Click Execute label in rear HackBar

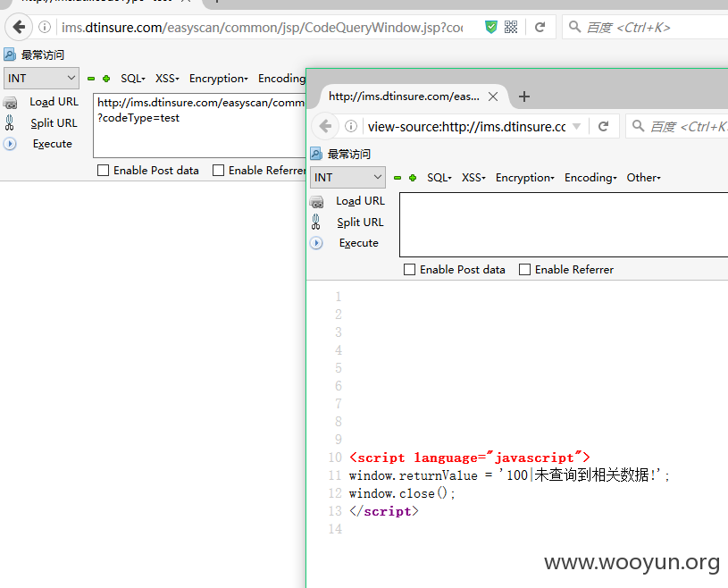[53, 144]
